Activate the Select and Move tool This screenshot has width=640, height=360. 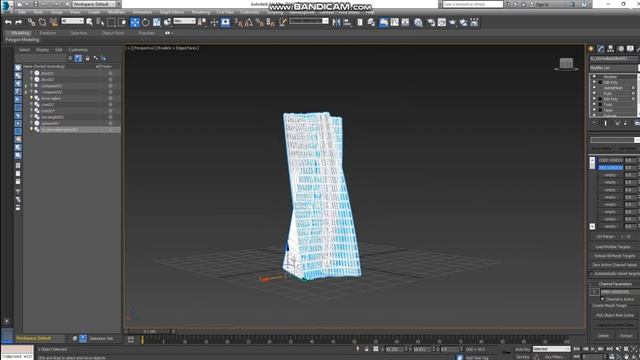point(135,22)
